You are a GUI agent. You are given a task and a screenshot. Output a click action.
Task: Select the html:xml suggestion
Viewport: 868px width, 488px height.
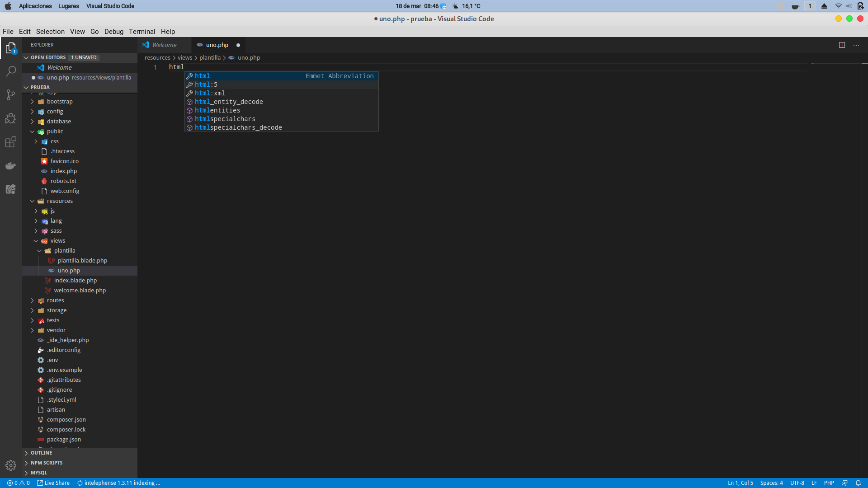281,93
